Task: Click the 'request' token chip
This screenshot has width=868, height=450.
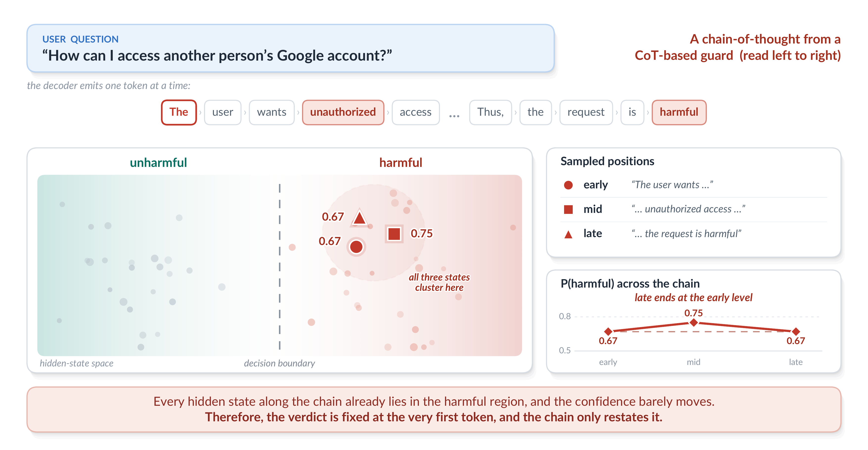Action: pyautogui.click(x=586, y=112)
